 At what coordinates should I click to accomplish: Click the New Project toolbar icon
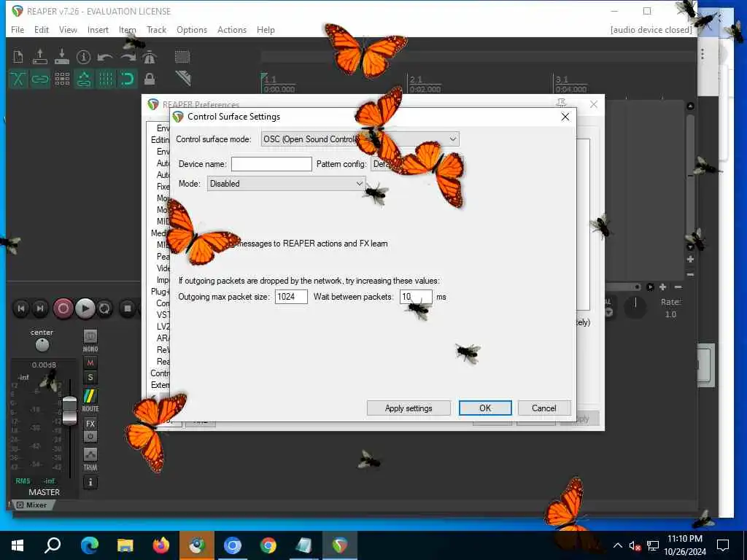pyautogui.click(x=18, y=57)
